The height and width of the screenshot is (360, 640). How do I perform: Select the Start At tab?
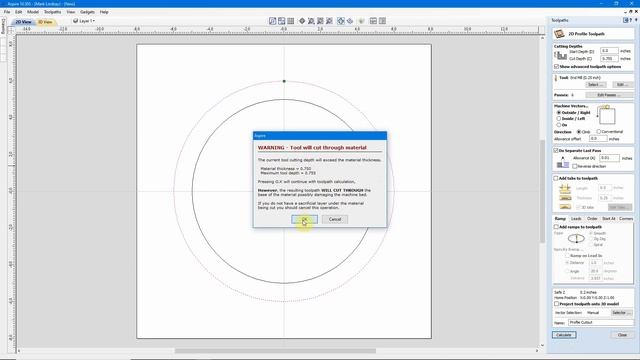[609, 219]
